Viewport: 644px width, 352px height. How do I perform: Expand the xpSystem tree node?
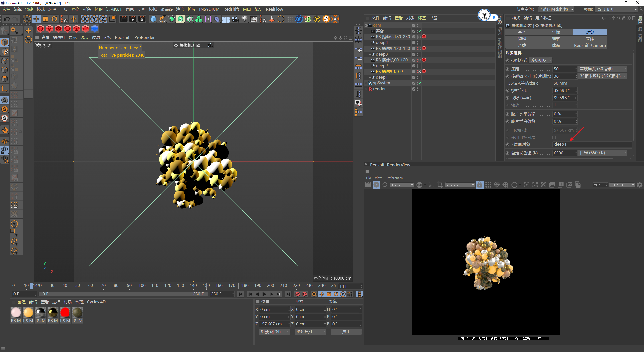point(367,83)
